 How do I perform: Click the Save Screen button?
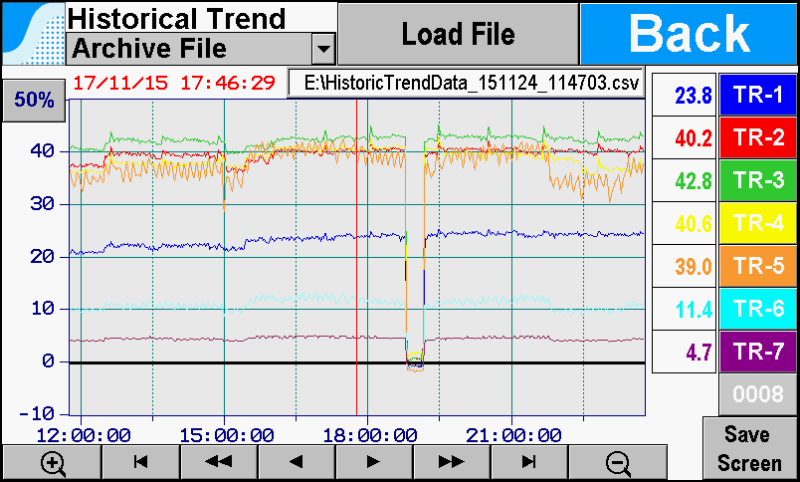coord(750,449)
